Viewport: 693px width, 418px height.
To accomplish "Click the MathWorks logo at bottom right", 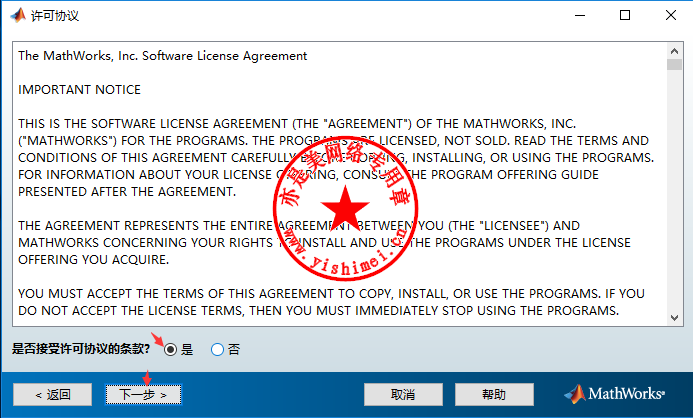I will [614, 393].
